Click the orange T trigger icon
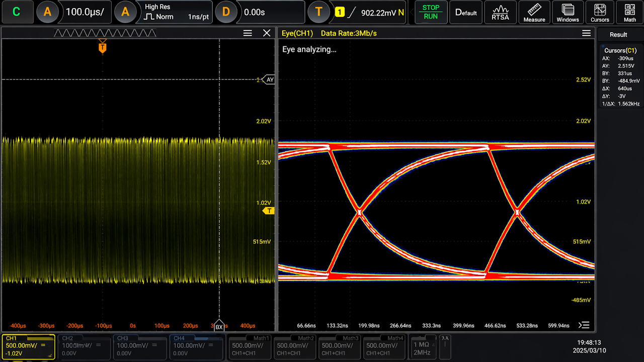 point(318,12)
